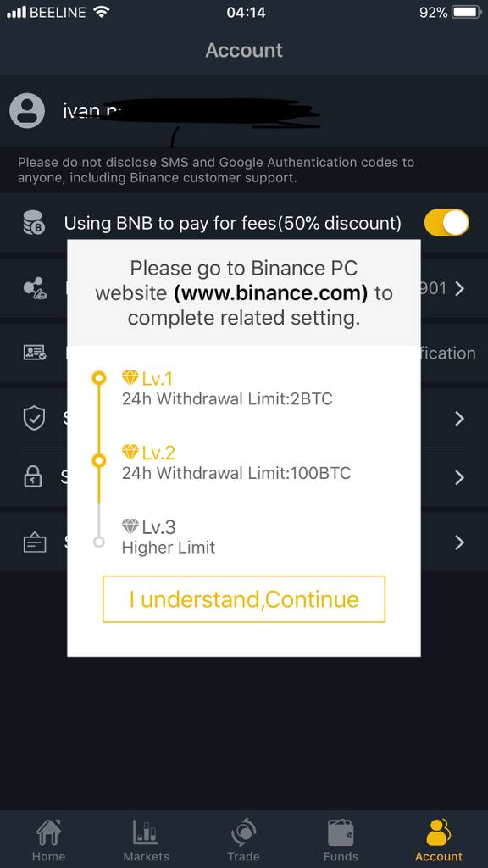Go to the Trade tab
488x868 pixels.
click(243, 840)
